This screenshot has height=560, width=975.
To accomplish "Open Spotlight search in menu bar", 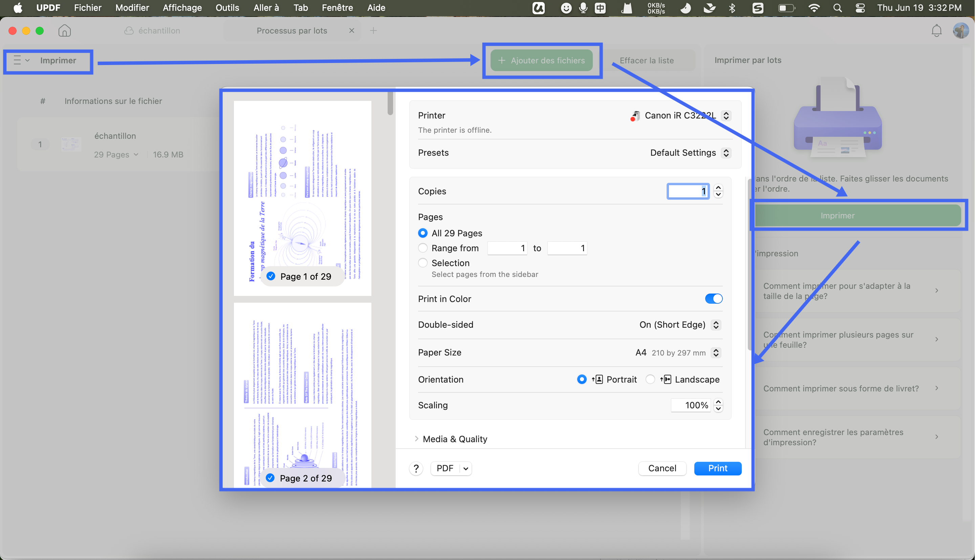I will pyautogui.click(x=837, y=8).
